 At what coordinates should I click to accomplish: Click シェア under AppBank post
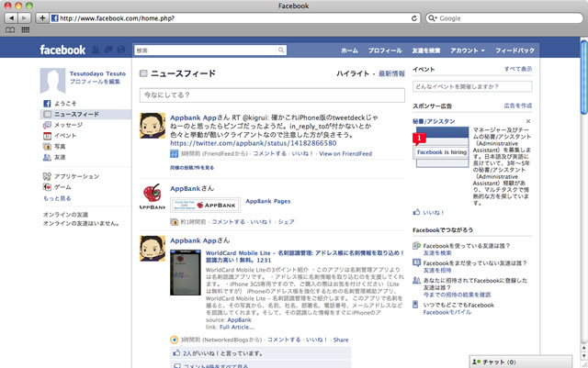pos(286,222)
